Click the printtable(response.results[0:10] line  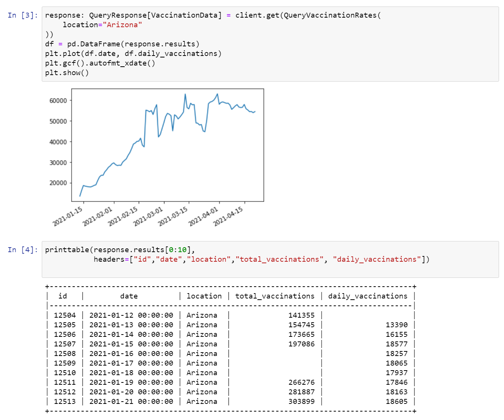120,250
